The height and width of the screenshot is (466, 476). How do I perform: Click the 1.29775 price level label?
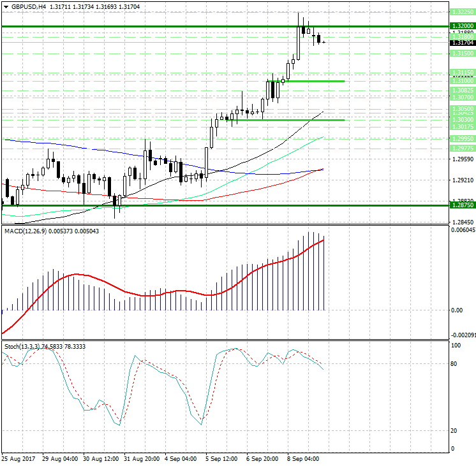461,148
